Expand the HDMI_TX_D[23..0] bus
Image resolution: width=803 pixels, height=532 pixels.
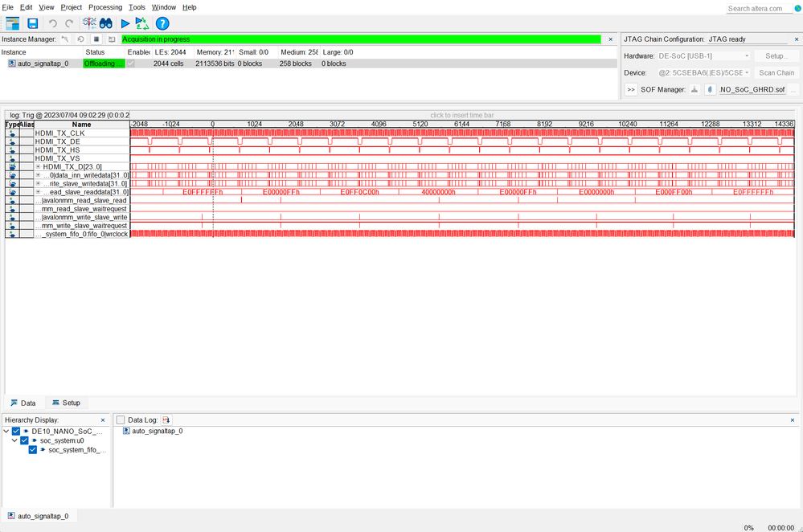coord(38,167)
